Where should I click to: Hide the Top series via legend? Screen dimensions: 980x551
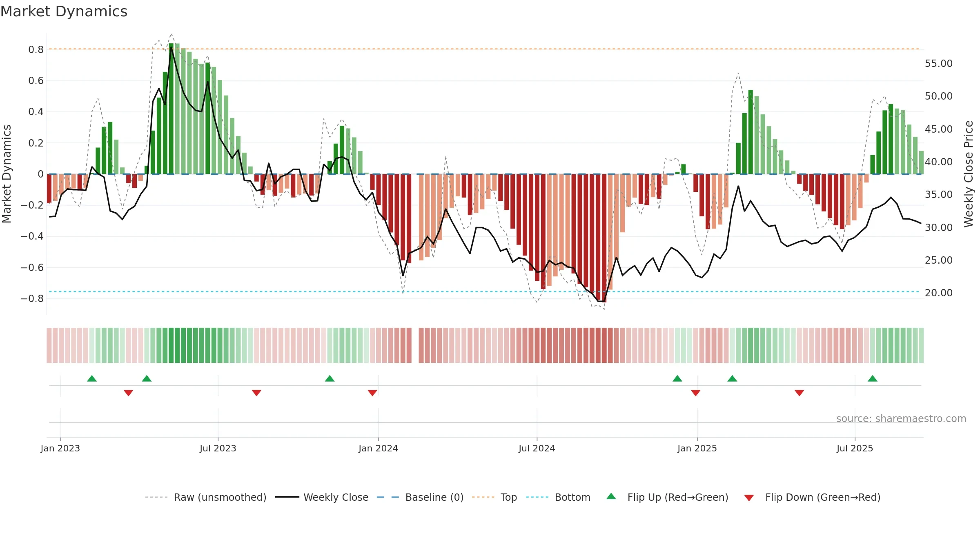click(x=509, y=497)
